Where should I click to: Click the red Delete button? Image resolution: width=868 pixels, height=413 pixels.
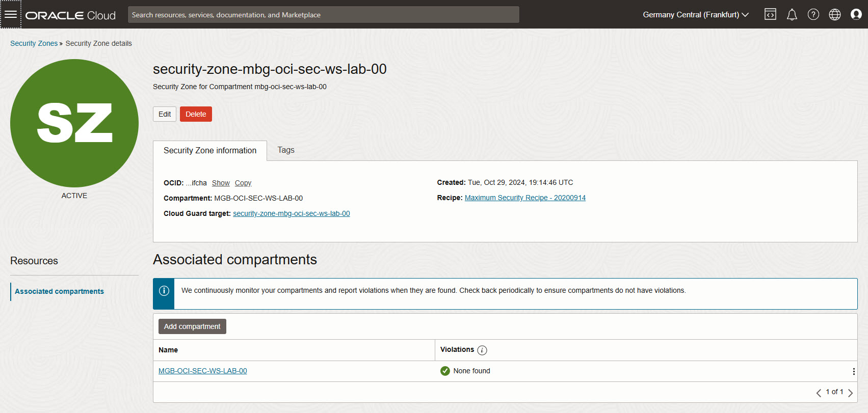tap(196, 114)
